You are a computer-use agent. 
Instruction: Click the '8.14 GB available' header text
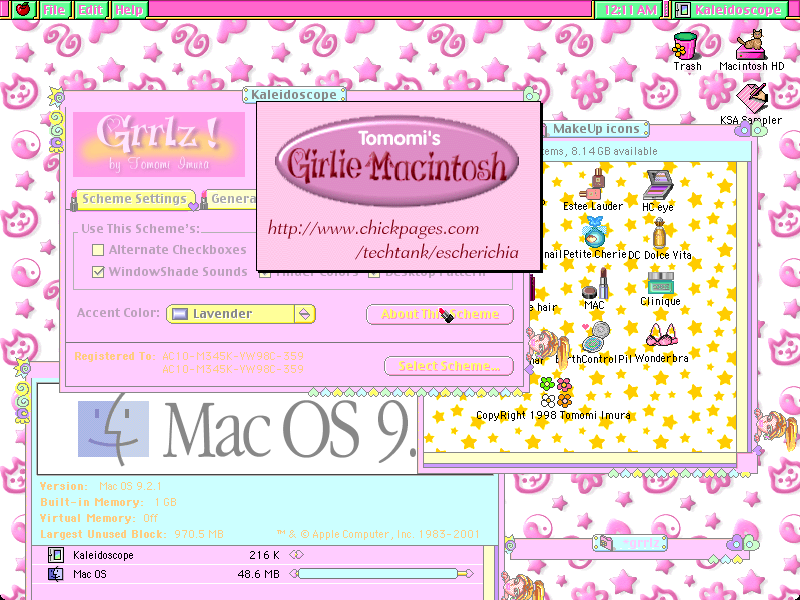point(614,151)
